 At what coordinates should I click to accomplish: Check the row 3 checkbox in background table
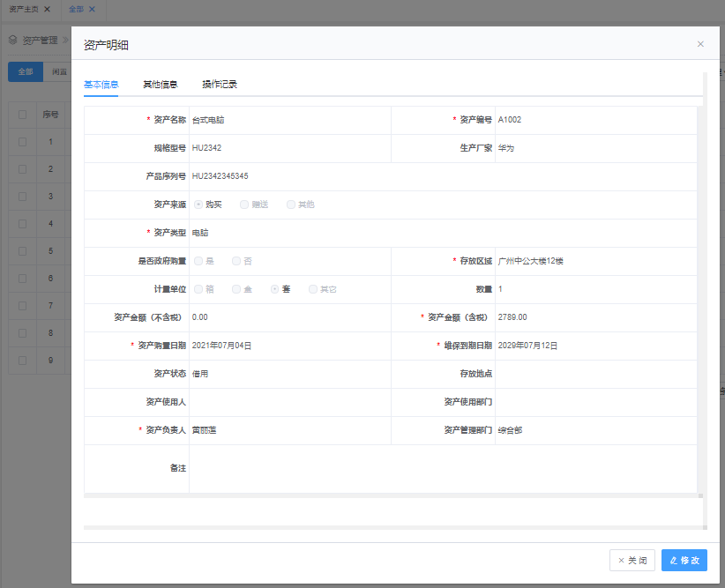[22, 197]
